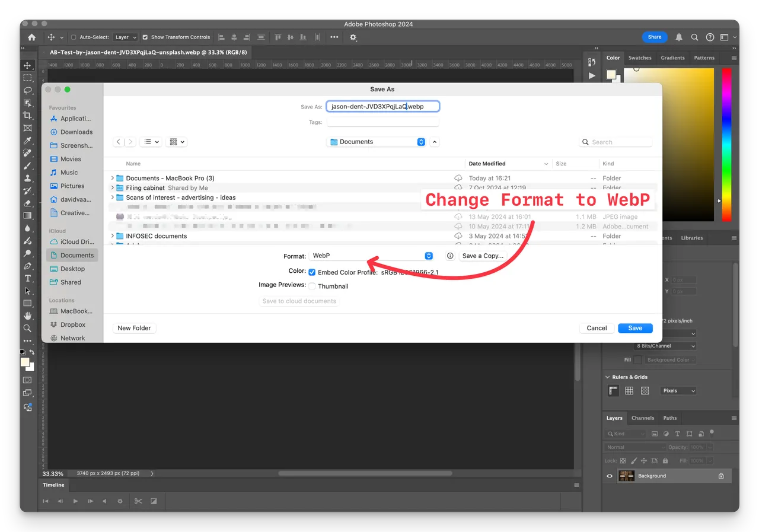Enable the Auto-Select checkbox
The height and width of the screenshot is (532, 759).
click(x=74, y=37)
